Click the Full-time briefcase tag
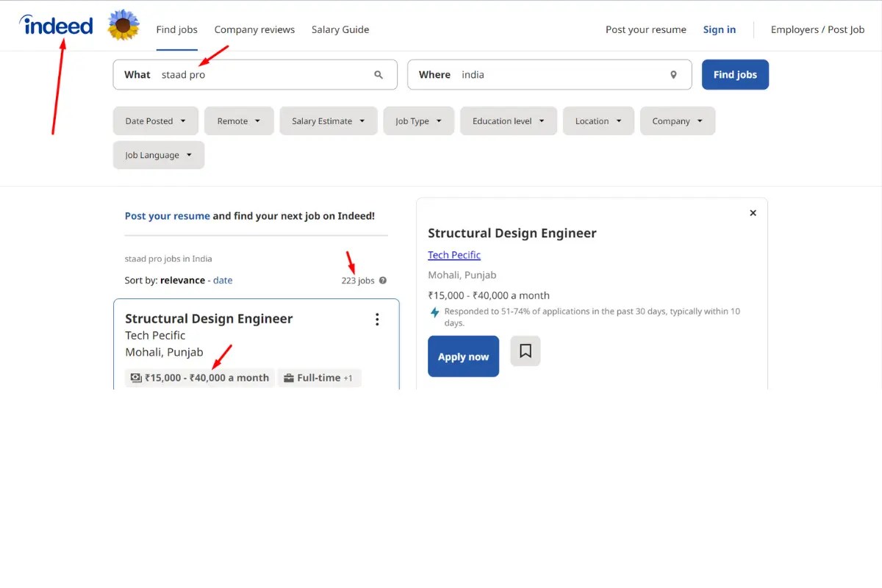Viewport: 882px width, 588px height. pyautogui.click(x=320, y=378)
